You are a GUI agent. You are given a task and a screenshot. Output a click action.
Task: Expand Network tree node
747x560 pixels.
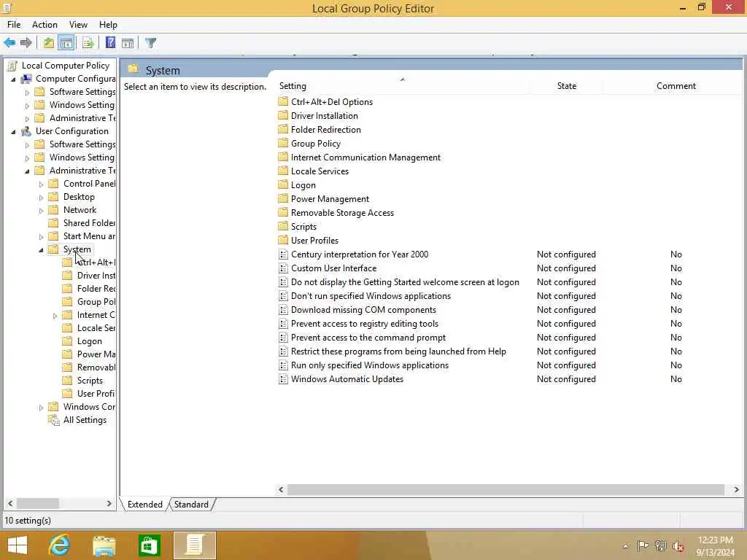pyautogui.click(x=41, y=210)
